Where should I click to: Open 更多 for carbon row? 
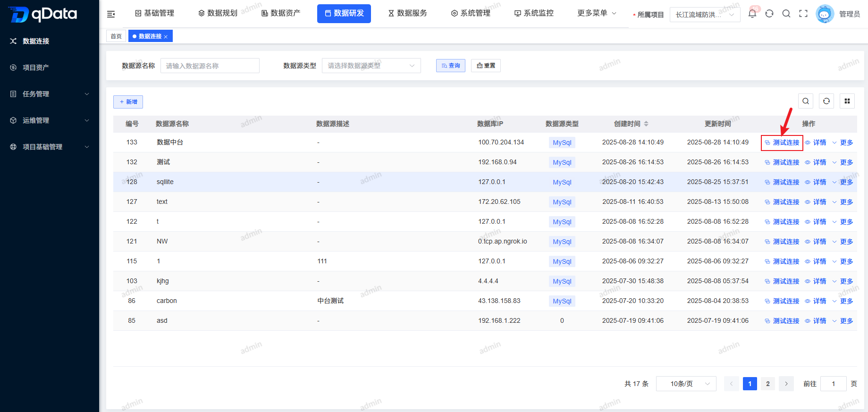[843, 301]
